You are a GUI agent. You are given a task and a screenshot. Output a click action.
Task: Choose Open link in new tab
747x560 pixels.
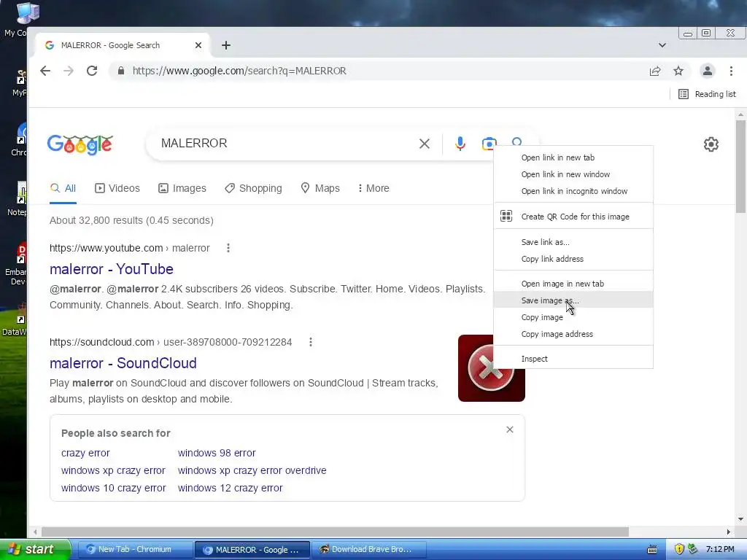[x=573, y=157]
